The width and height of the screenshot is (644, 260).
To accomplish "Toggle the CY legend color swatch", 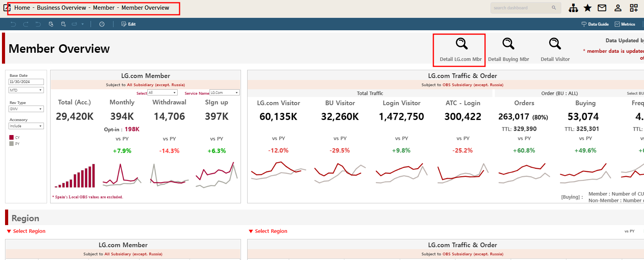I will pyautogui.click(x=12, y=137).
